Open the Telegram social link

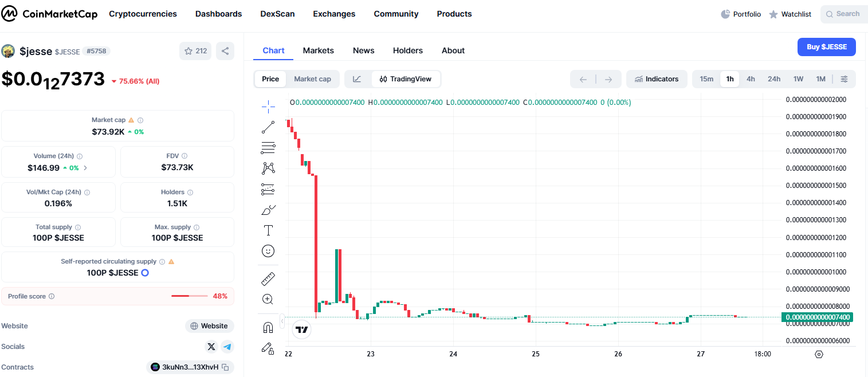[x=227, y=347]
